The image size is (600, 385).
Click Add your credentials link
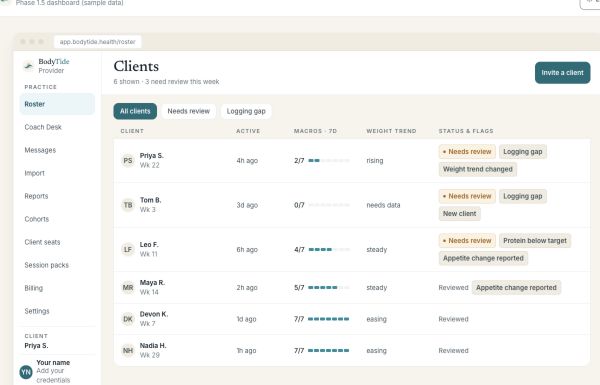tap(53, 375)
